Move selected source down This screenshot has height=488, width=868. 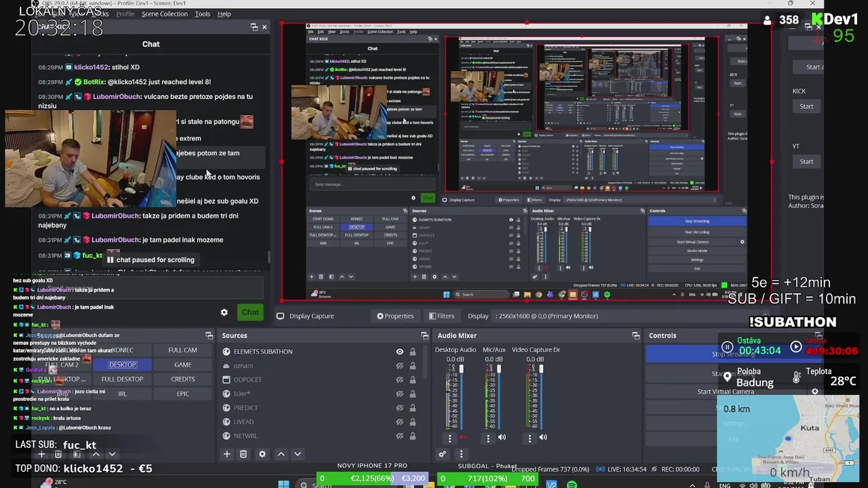coord(297,454)
